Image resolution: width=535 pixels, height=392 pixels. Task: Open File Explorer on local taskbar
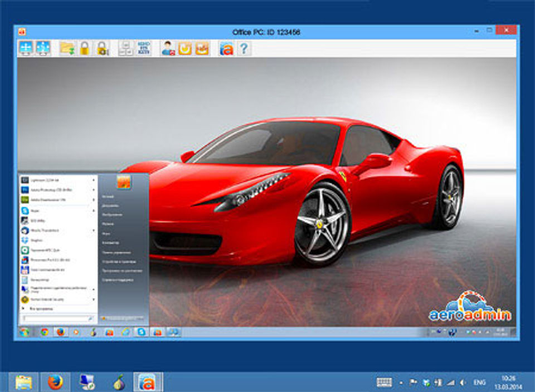point(23,382)
